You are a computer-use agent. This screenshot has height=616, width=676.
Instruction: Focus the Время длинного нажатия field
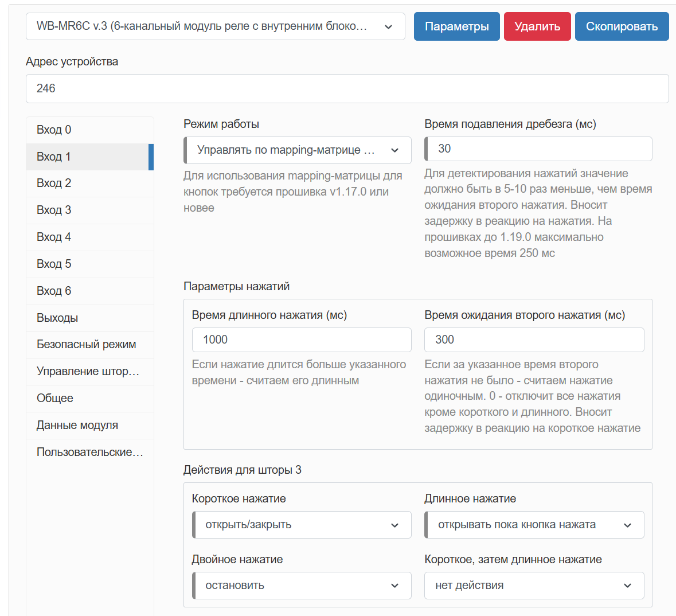(x=302, y=340)
